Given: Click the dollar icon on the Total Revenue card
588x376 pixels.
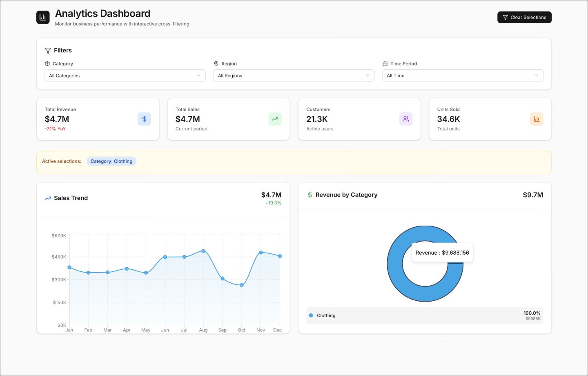Looking at the screenshot, I should [x=144, y=119].
